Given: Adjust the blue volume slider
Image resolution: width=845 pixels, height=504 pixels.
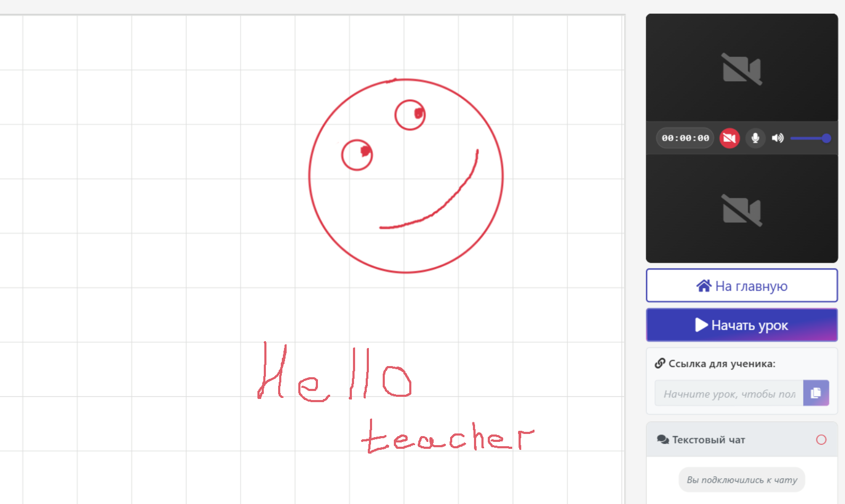Looking at the screenshot, I should 810,138.
